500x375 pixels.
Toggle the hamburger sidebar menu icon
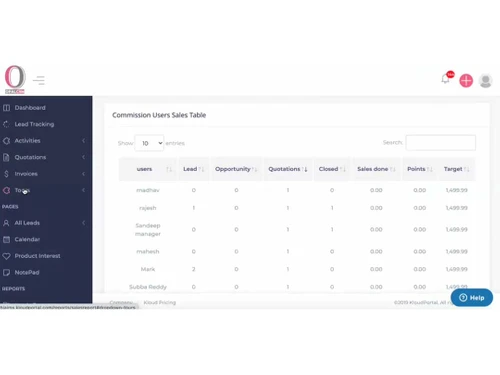[39, 80]
